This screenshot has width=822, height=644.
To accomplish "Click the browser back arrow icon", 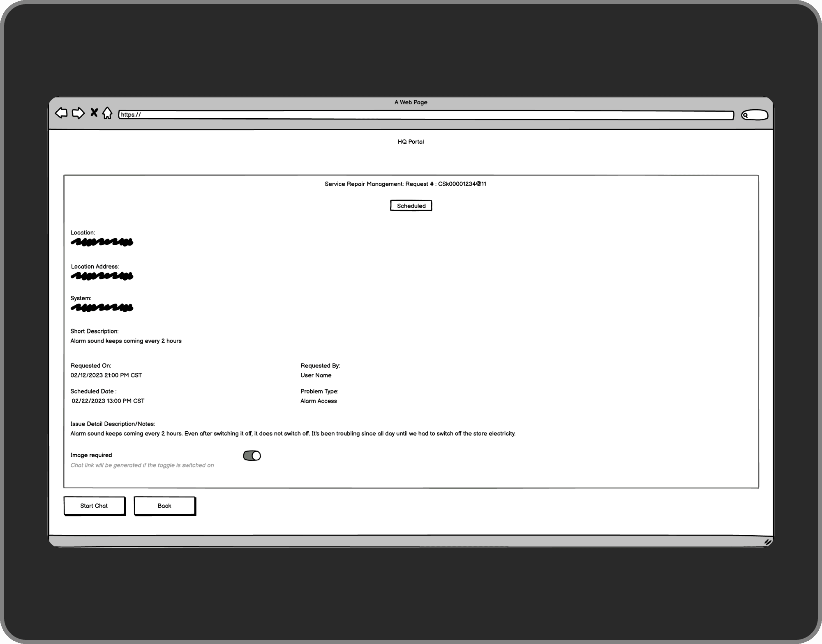I will coord(61,113).
